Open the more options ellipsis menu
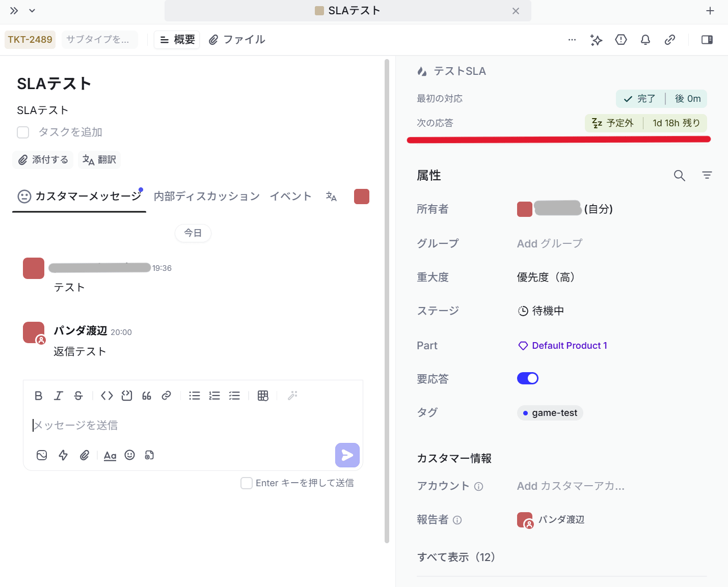The image size is (728, 587). [572, 40]
